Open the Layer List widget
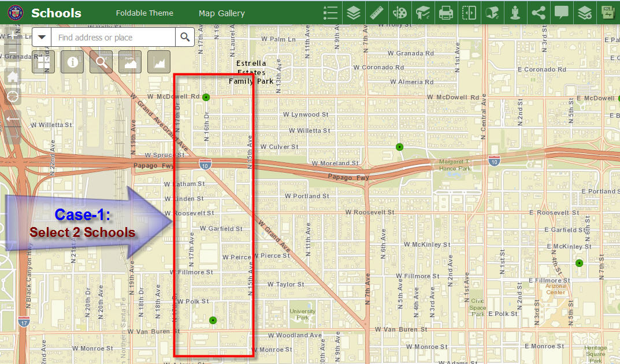 [354, 13]
